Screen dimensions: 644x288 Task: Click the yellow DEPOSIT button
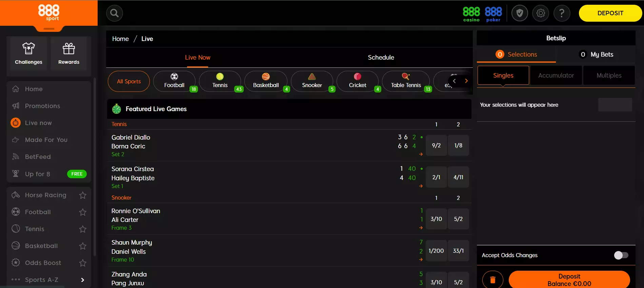pos(610,13)
